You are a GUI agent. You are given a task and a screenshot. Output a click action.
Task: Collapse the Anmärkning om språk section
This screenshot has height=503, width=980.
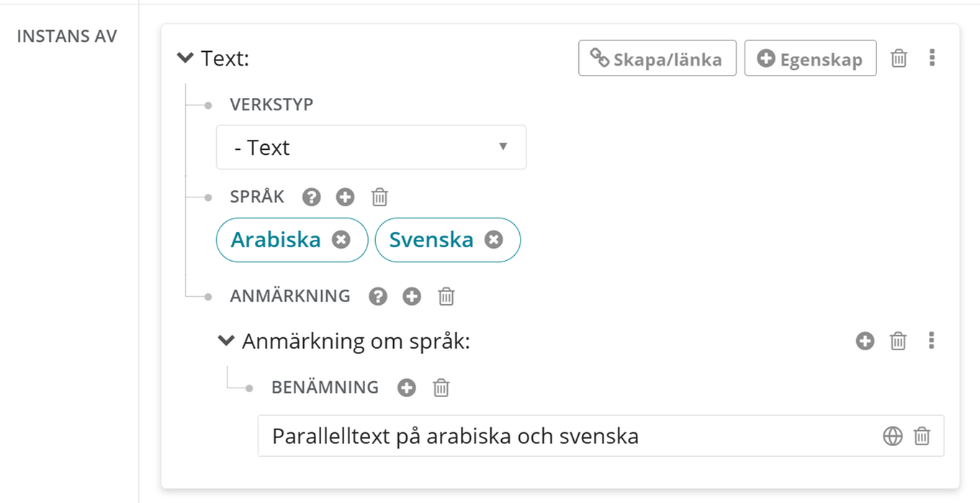click(226, 340)
